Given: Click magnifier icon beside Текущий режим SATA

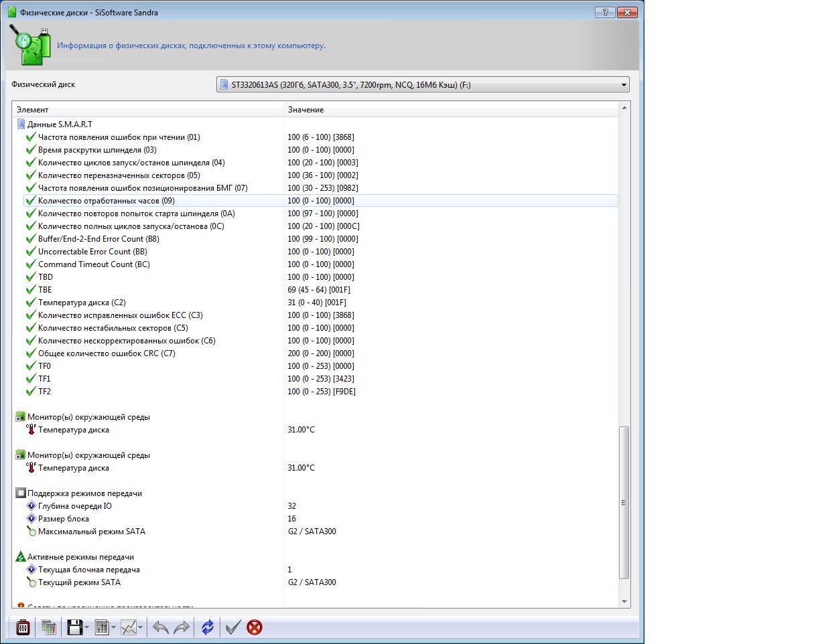Looking at the screenshot, I should tap(31, 582).
